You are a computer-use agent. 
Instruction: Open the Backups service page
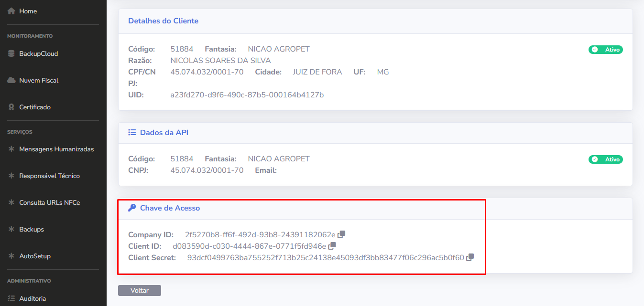pos(31,230)
